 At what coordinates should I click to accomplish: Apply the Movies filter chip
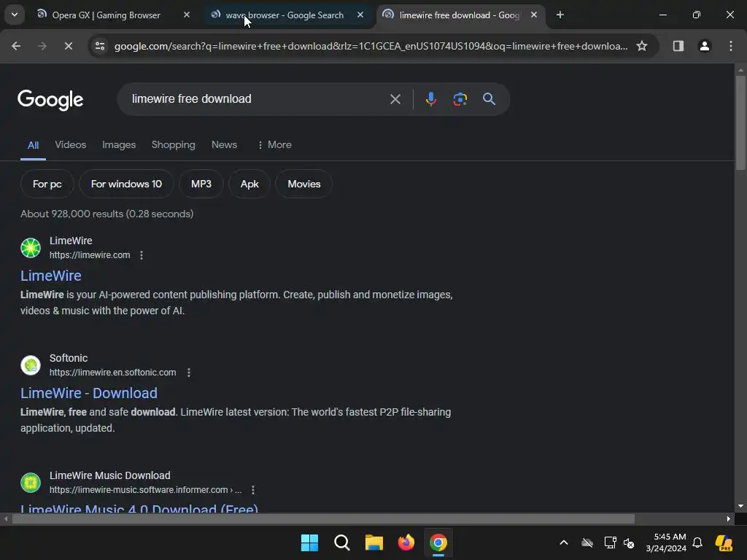[x=304, y=184]
